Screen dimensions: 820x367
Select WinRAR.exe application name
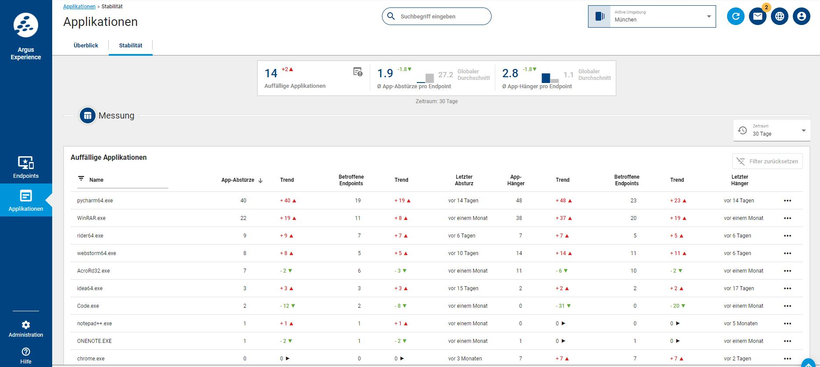[x=91, y=218]
